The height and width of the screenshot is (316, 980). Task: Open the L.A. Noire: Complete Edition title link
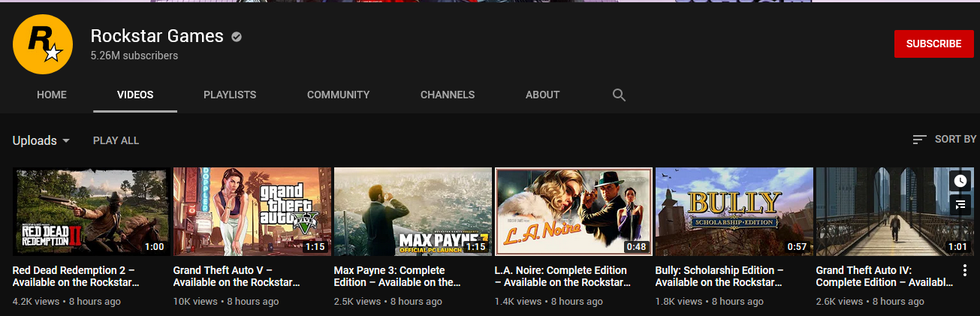[562, 276]
